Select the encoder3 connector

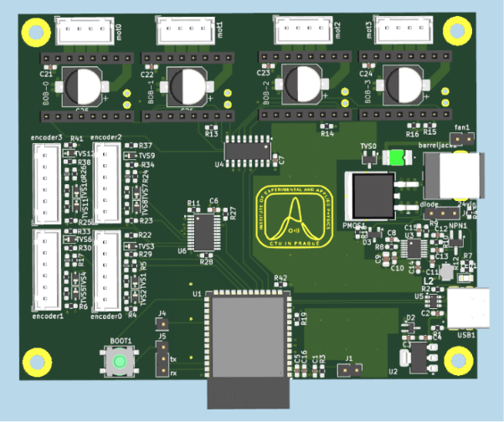pos(47,183)
